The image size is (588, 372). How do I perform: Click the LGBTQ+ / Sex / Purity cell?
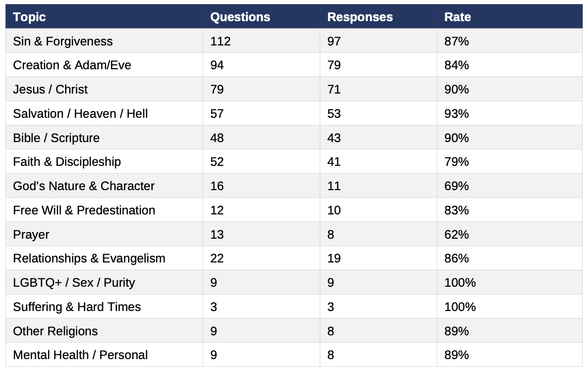(x=104, y=283)
